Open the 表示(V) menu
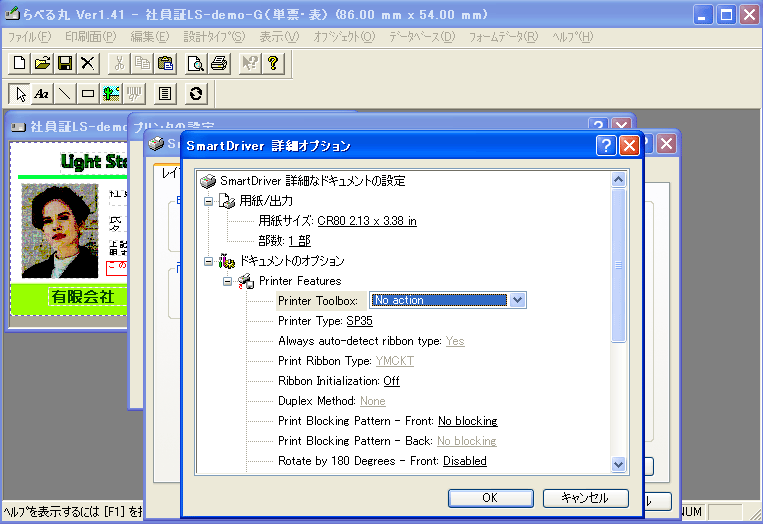Viewport: 763px width, 524px height. (x=279, y=37)
